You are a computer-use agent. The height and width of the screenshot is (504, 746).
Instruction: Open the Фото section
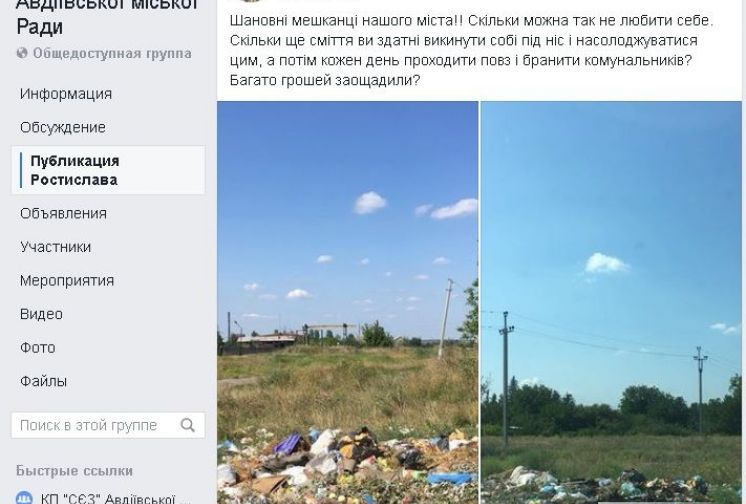[x=38, y=348]
